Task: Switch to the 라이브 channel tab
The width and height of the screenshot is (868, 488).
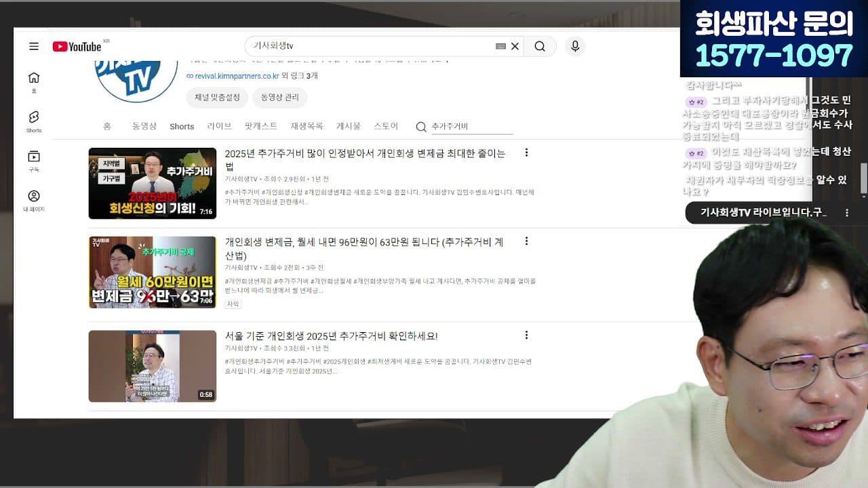Action: click(x=219, y=126)
